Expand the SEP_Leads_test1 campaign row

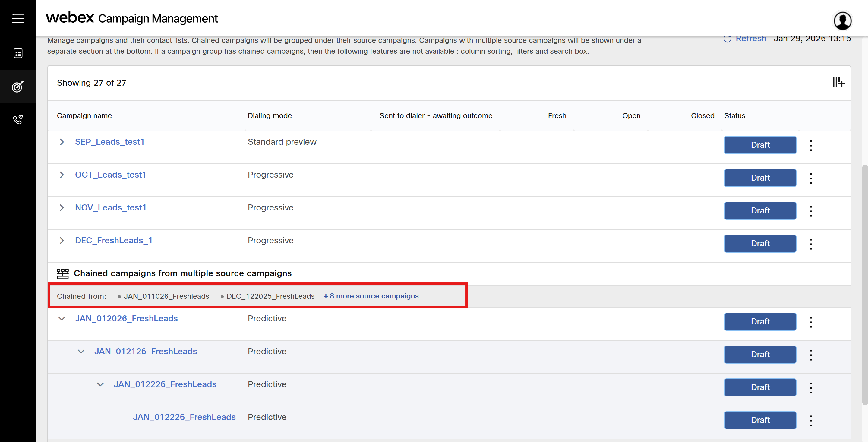coord(62,142)
